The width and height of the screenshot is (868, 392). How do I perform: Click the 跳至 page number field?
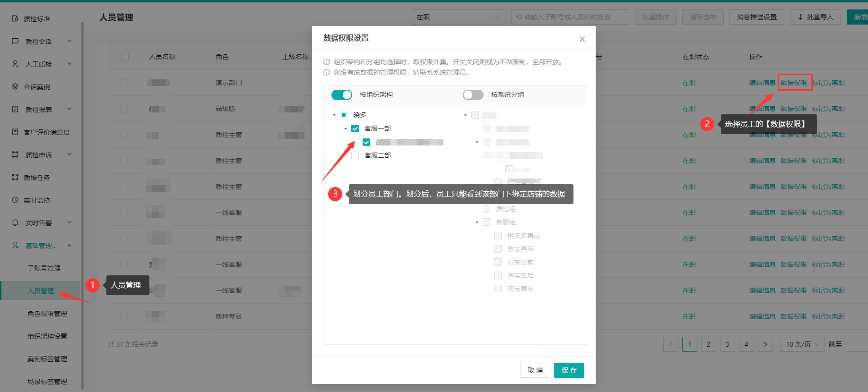[857, 344]
